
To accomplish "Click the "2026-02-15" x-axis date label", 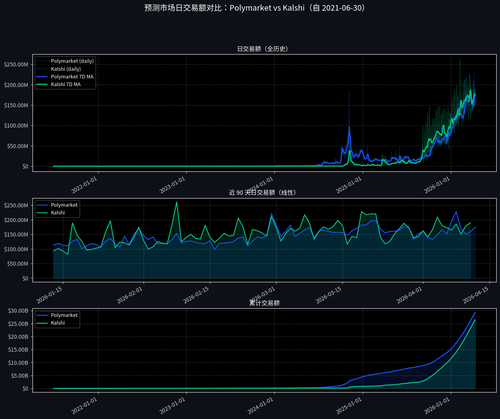I will tap(196, 295).
